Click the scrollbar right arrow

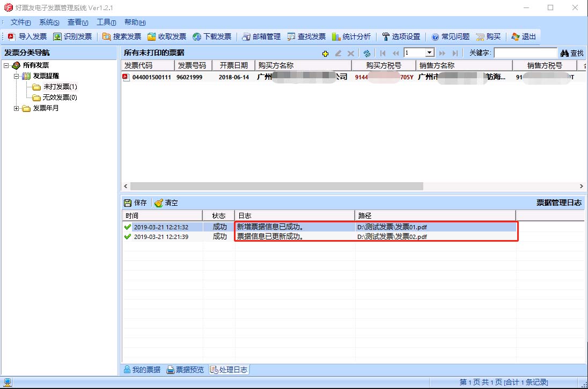point(581,186)
